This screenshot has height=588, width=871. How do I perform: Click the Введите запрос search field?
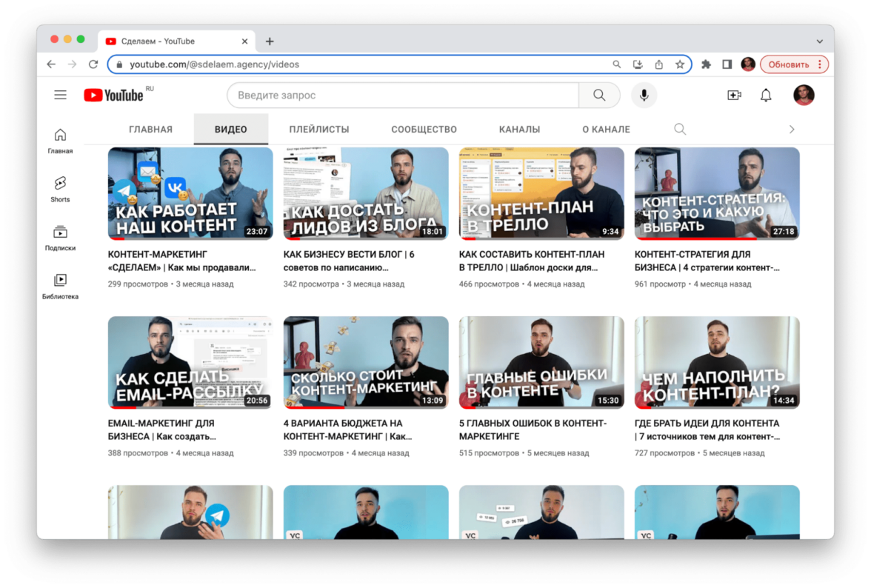coord(402,95)
